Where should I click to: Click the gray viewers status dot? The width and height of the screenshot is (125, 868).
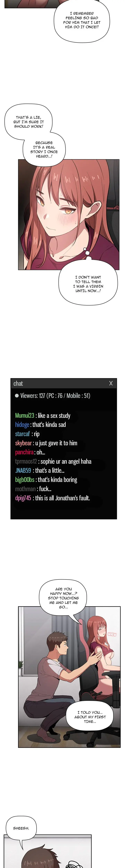tap(16, 396)
